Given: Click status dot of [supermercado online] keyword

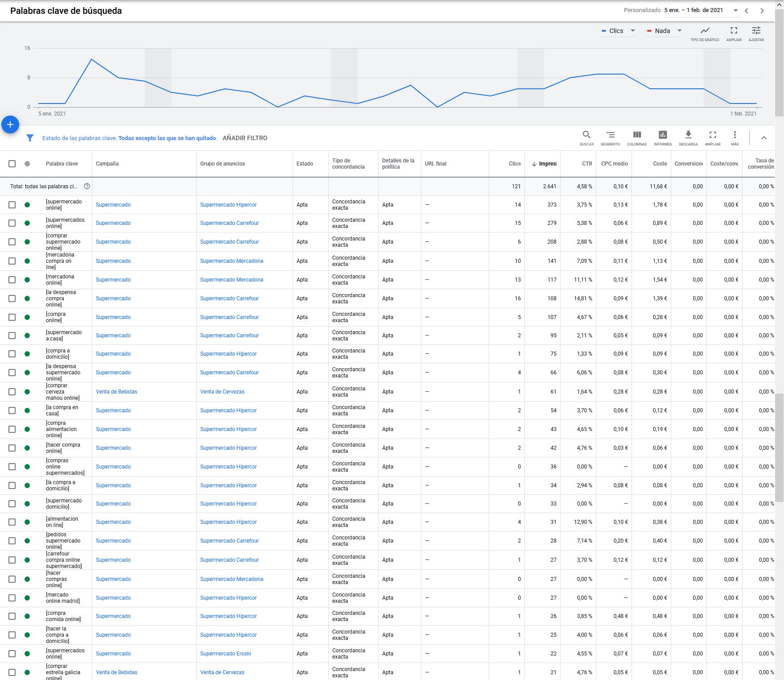Looking at the screenshot, I should tap(27, 205).
